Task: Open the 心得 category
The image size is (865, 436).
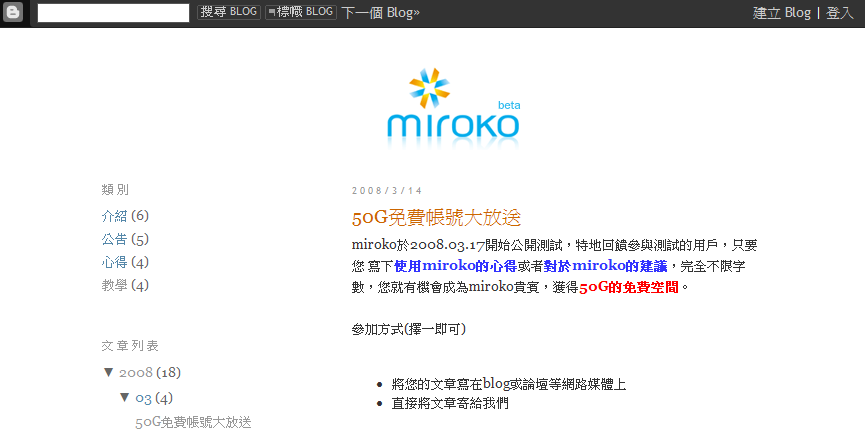Action: (x=114, y=262)
